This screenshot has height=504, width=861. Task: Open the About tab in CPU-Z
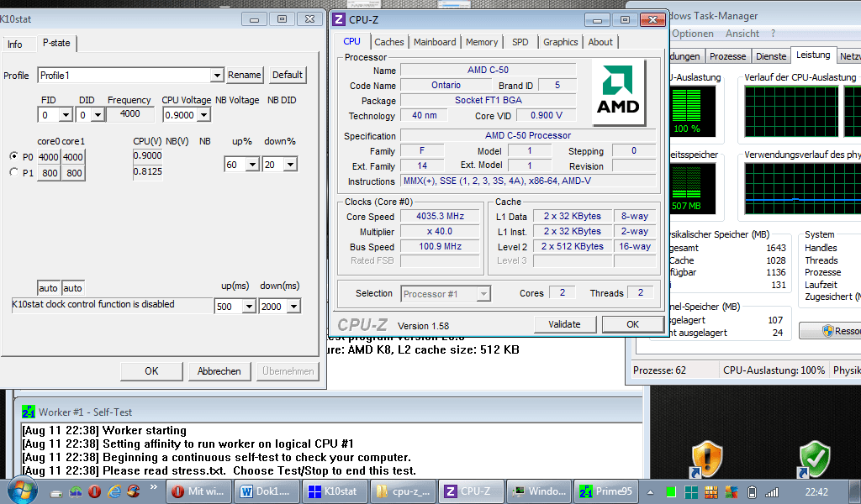tap(600, 42)
